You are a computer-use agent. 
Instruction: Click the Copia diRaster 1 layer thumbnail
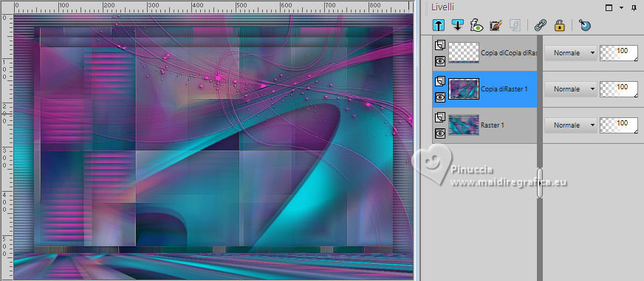pyautogui.click(x=464, y=89)
